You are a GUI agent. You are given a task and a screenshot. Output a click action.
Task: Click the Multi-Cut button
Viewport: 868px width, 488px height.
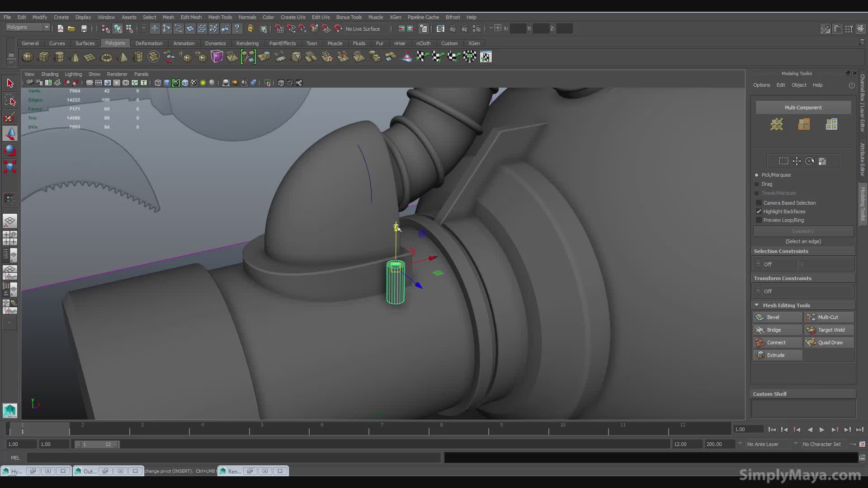(829, 317)
